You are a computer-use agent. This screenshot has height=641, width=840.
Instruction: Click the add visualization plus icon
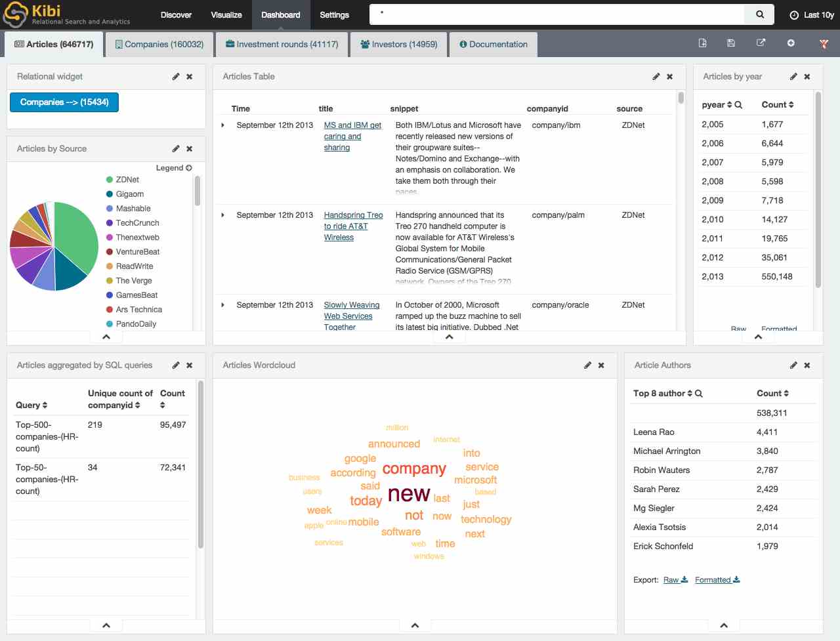pos(791,43)
